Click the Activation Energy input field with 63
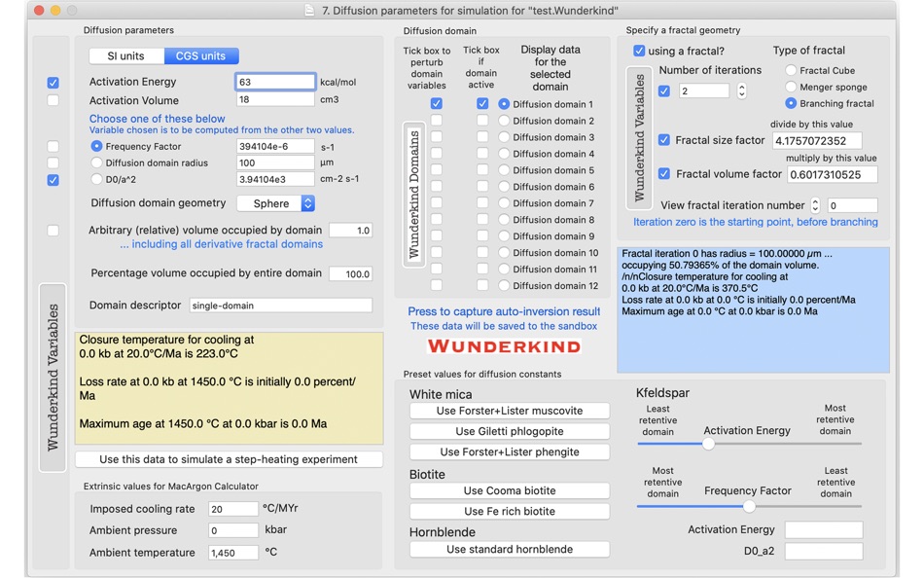Viewport: 924px width, 578px height. click(x=275, y=82)
